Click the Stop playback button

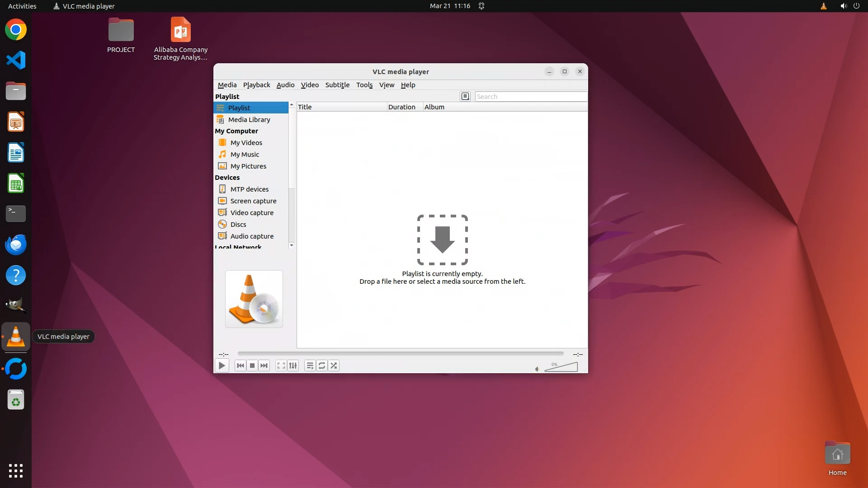tap(252, 366)
